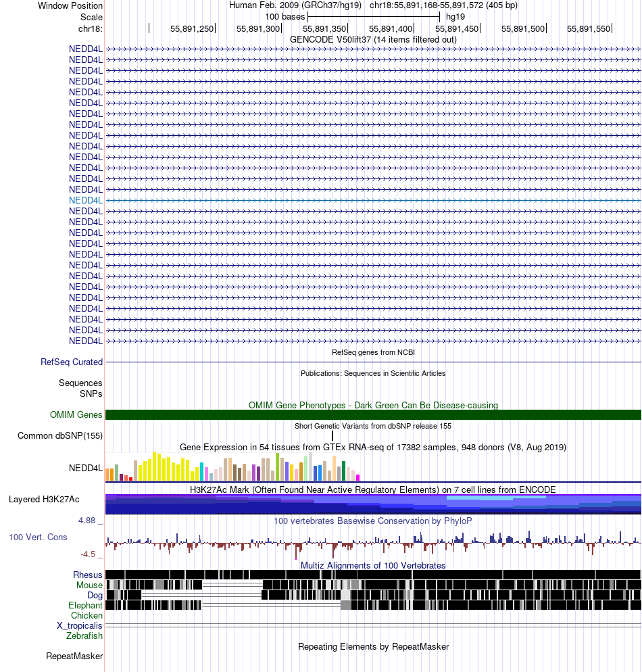Click the Sequences track label
This screenshot has width=642, height=672.
[x=80, y=383]
